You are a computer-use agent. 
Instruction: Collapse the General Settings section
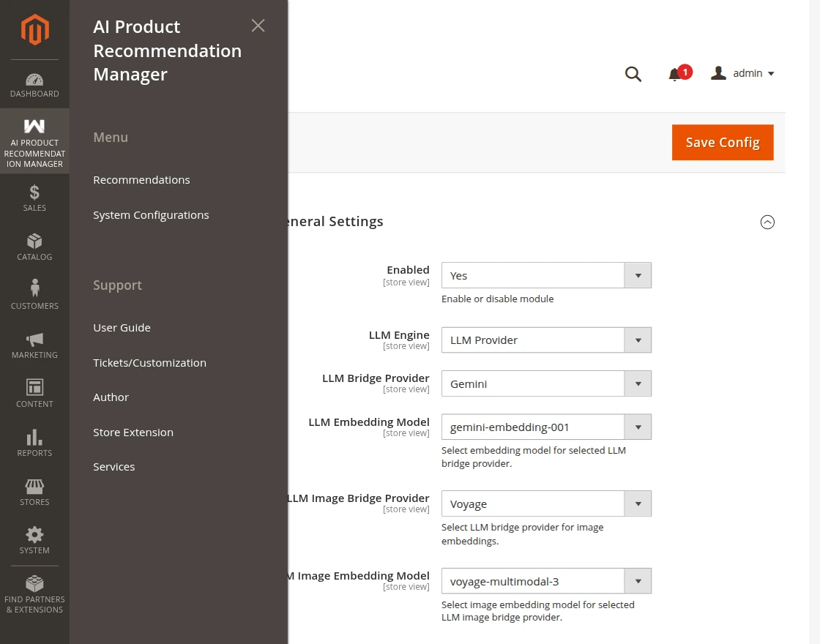[x=767, y=222]
